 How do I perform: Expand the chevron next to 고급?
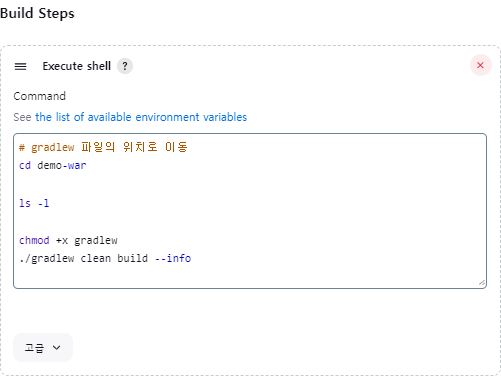(57, 348)
